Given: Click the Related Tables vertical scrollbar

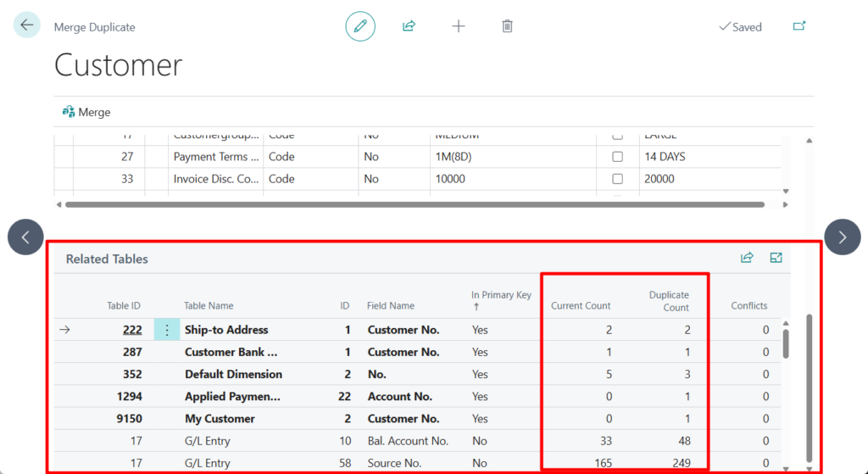Looking at the screenshot, I should (x=786, y=343).
